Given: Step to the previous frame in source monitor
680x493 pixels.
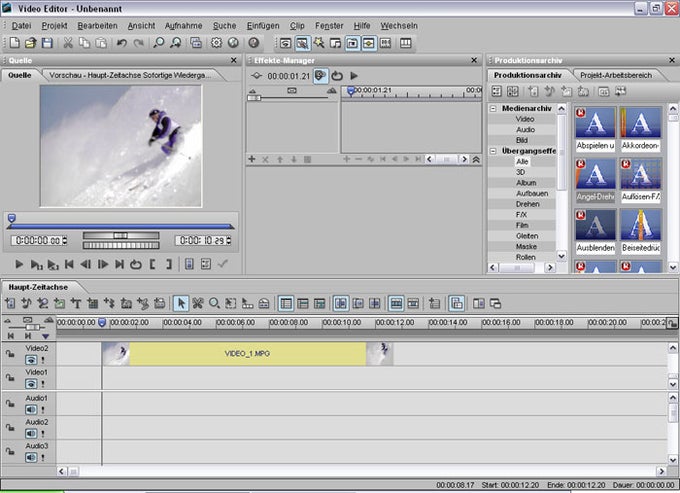Looking at the screenshot, I should point(86,264).
